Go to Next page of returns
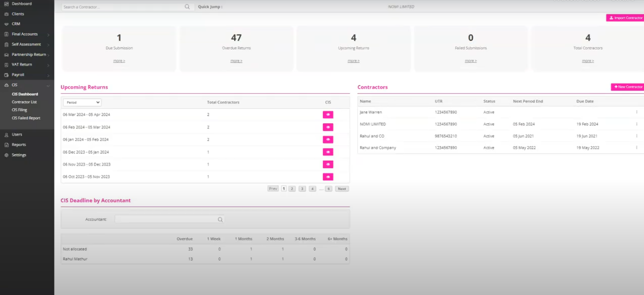 point(342,189)
